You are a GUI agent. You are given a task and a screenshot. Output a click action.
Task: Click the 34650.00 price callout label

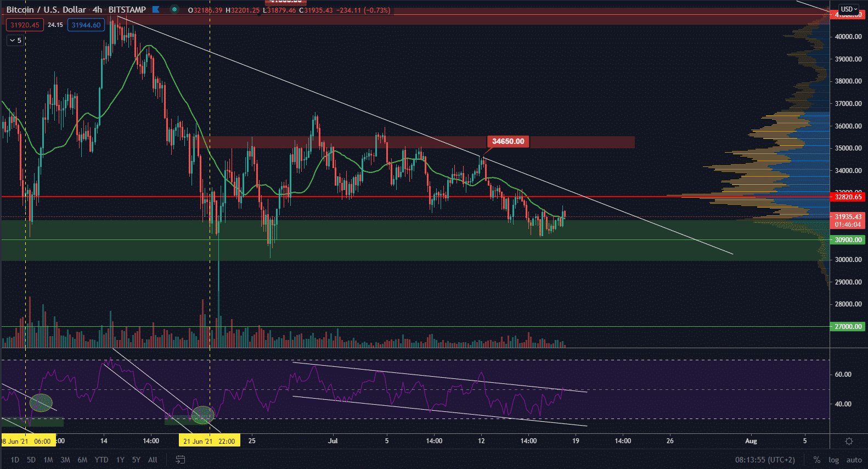(508, 142)
